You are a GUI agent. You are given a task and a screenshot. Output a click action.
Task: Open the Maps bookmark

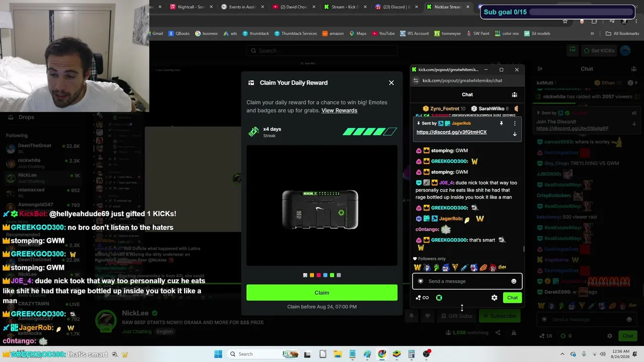(x=358, y=34)
